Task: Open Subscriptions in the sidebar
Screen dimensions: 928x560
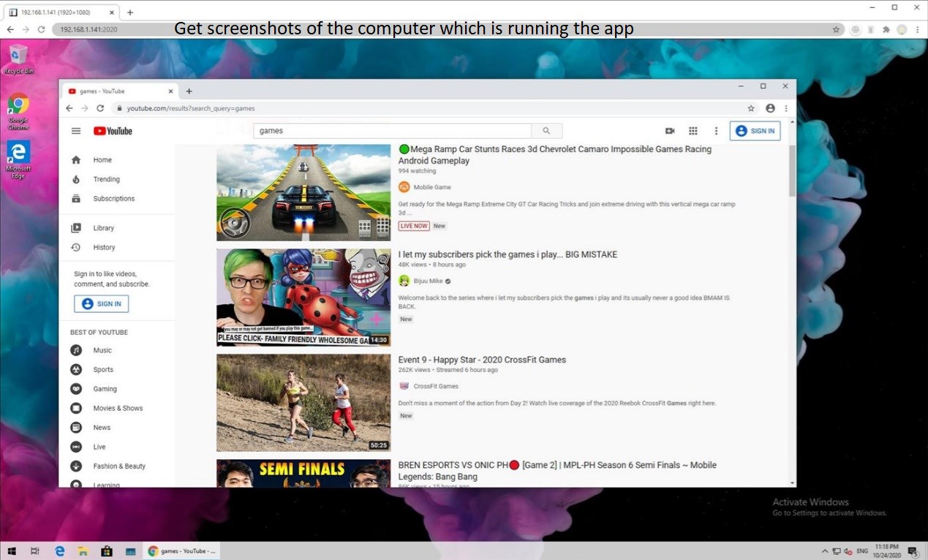Action: (113, 199)
